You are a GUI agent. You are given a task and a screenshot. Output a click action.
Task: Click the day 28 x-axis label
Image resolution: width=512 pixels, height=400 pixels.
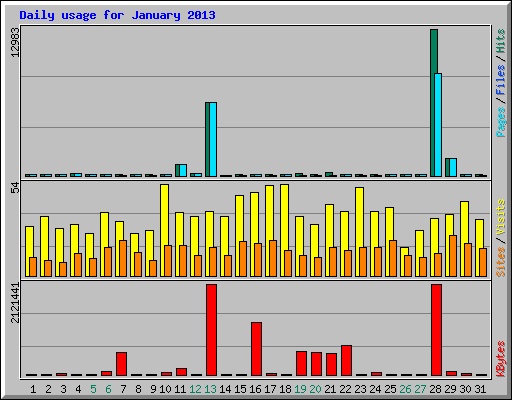(x=435, y=389)
